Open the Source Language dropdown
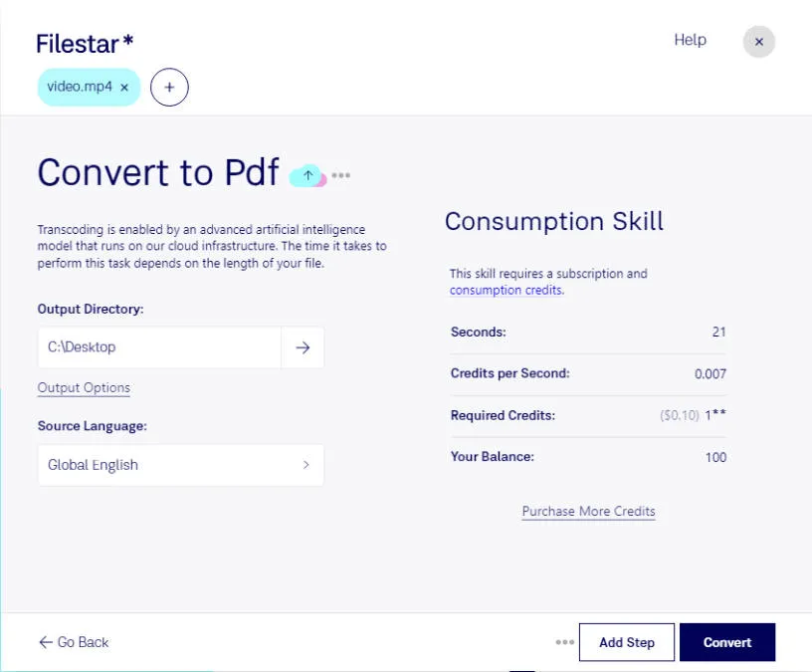 click(181, 465)
